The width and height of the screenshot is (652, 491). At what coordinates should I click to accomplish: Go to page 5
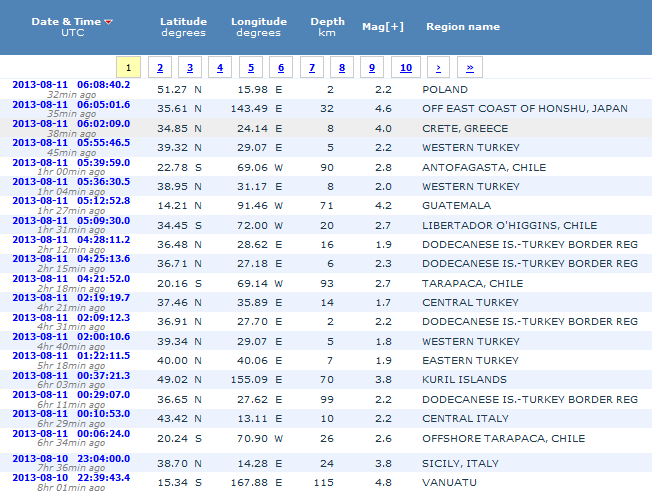[x=251, y=67]
